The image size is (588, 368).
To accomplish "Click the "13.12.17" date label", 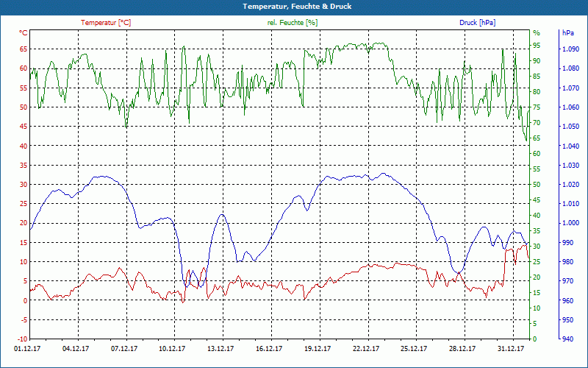I will pos(221,349).
